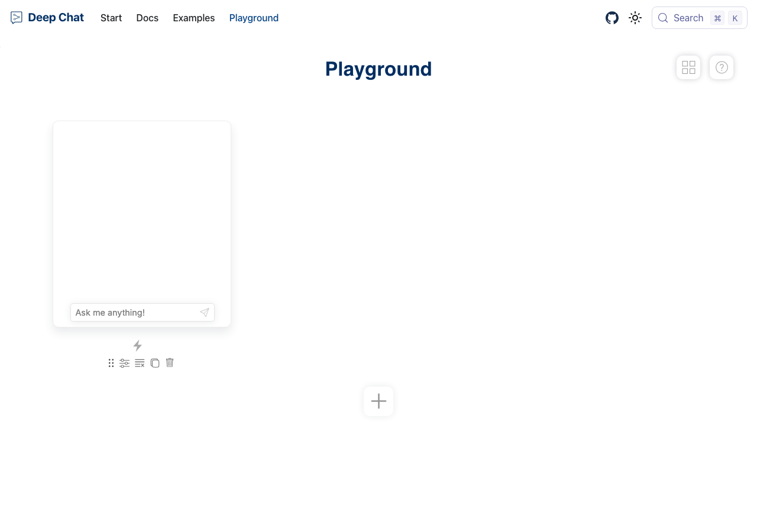Delete the chat using the trash icon
The width and height of the screenshot is (757, 532).
[x=170, y=362]
